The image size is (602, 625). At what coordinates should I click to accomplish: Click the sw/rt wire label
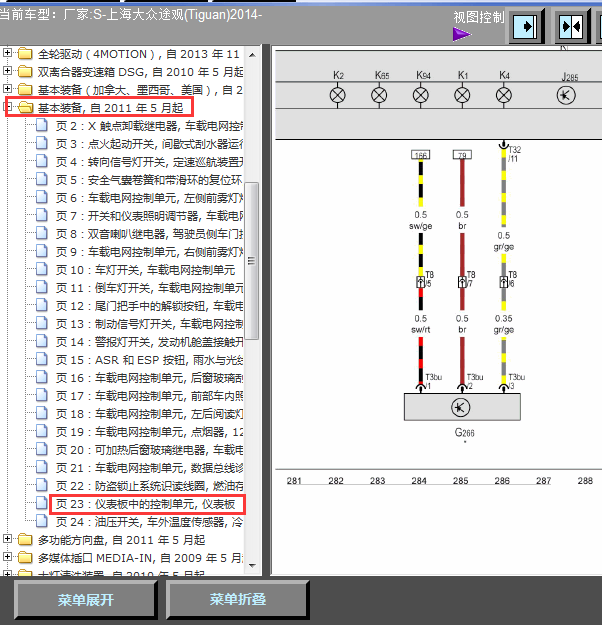click(421, 330)
